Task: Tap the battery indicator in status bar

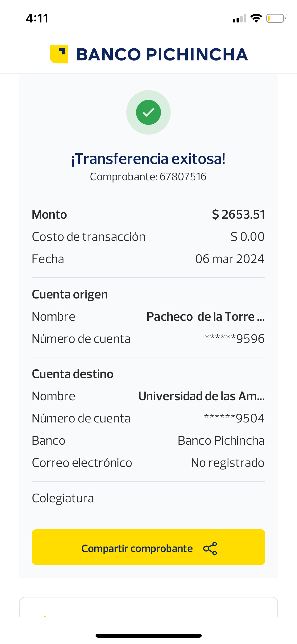Action: (276, 18)
